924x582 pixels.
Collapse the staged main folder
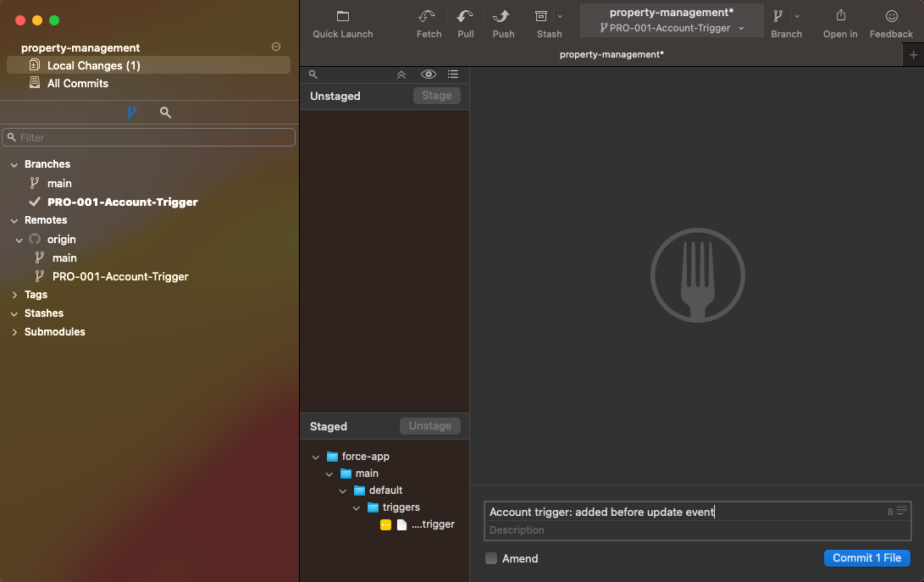329,474
